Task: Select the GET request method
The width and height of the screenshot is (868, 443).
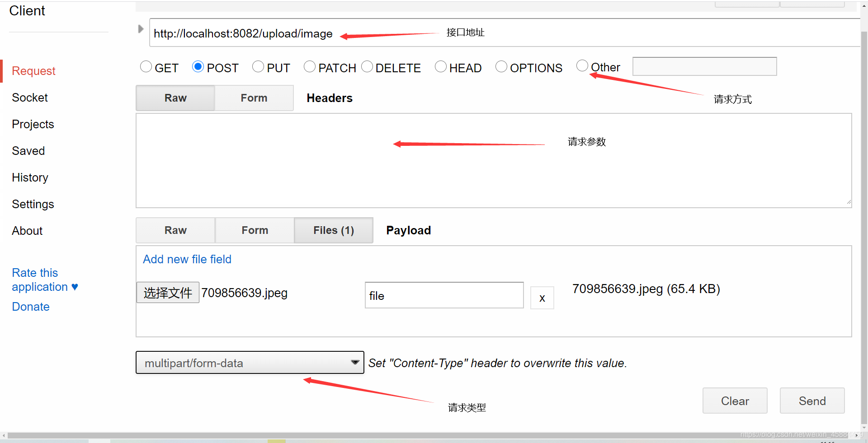Action: tap(146, 66)
